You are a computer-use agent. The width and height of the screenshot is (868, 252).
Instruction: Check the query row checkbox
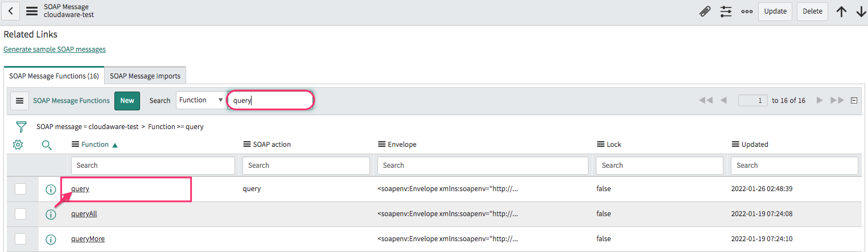pyautogui.click(x=20, y=189)
